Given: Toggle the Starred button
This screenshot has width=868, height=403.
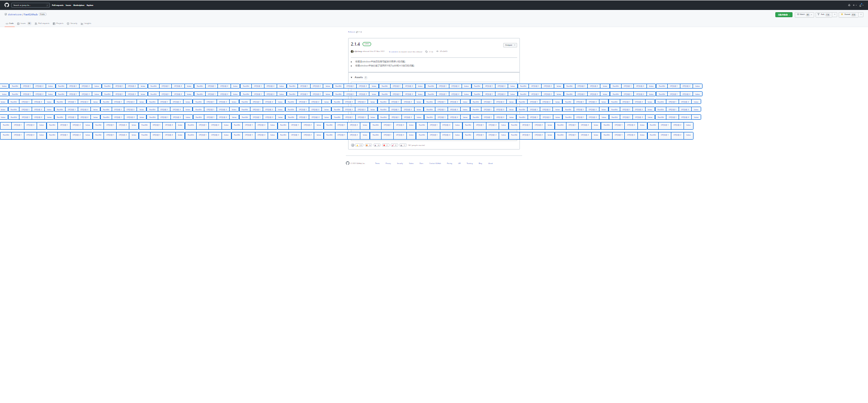Looking at the screenshot, I should (x=849, y=14).
